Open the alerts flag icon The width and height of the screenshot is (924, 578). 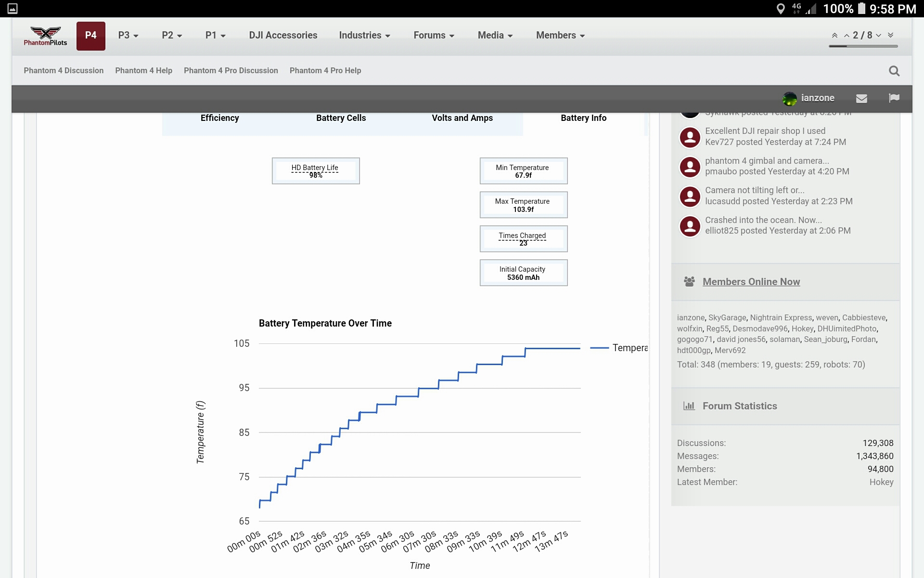tap(894, 98)
